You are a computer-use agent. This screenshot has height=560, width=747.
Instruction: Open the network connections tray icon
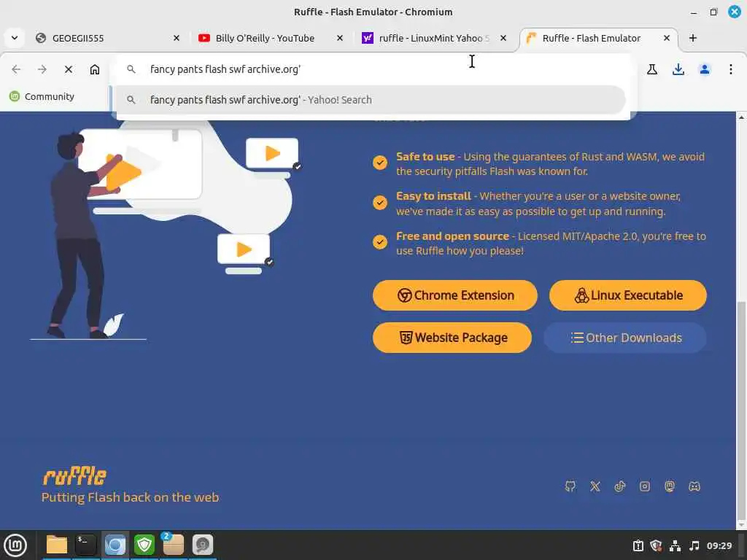(x=675, y=545)
